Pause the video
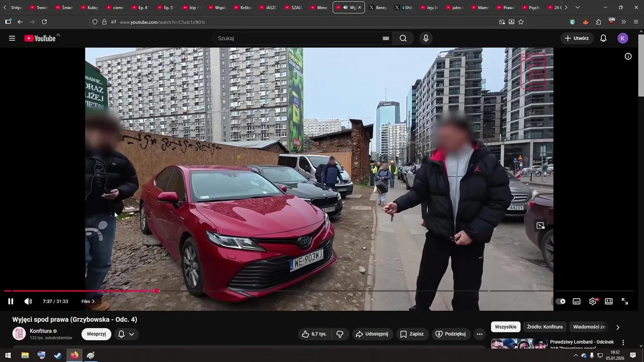Viewport: 644px width, 362px height. pos(11,301)
